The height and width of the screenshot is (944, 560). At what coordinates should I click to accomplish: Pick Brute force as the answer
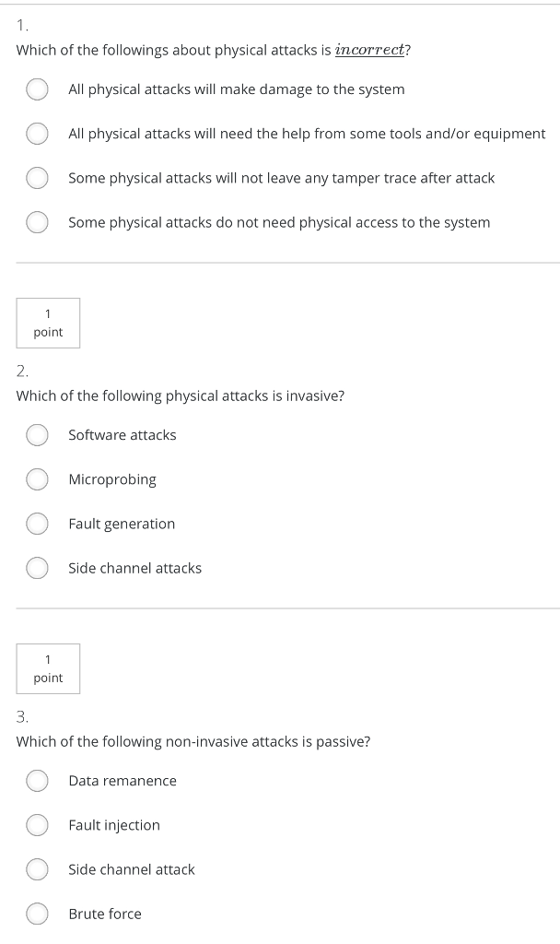(x=37, y=914)
